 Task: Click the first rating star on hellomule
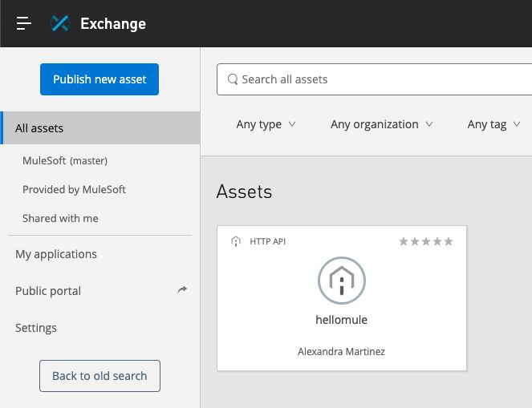(404, 241)
